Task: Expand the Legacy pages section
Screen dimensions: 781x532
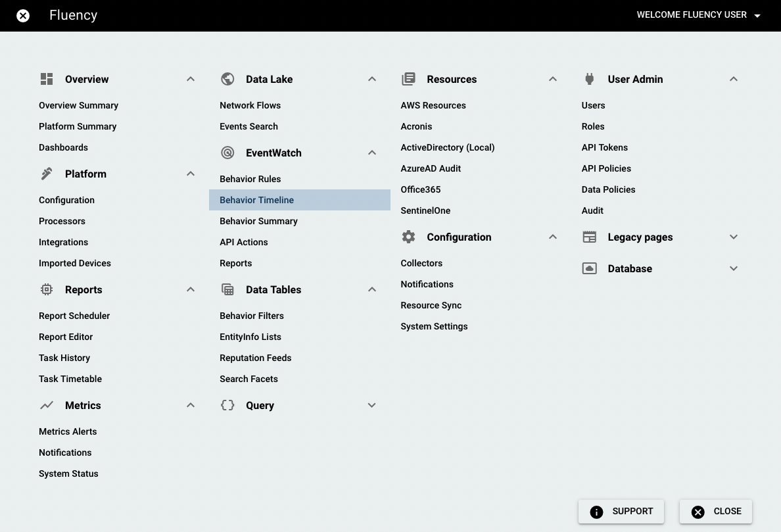Action: 734,237
